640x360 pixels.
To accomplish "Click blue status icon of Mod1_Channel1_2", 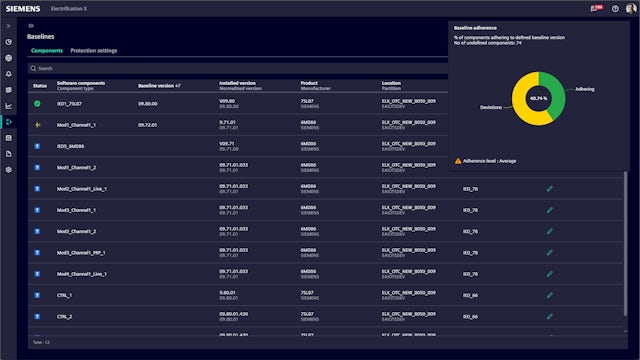I will pyautogui.click(x=37, y=167).
